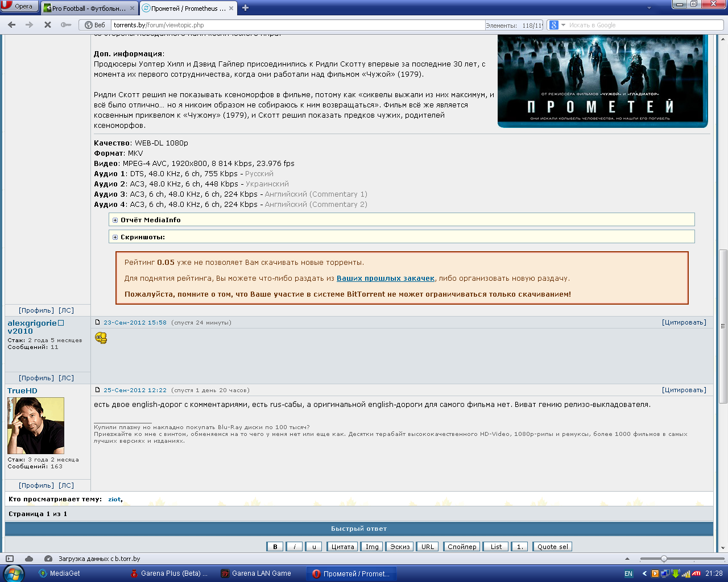Image resolution: width=728 pixels, height=582 pixels.
Task: Quote alexgrigoriev2010's post via Цитировать
Action: (x=684, y=322)
